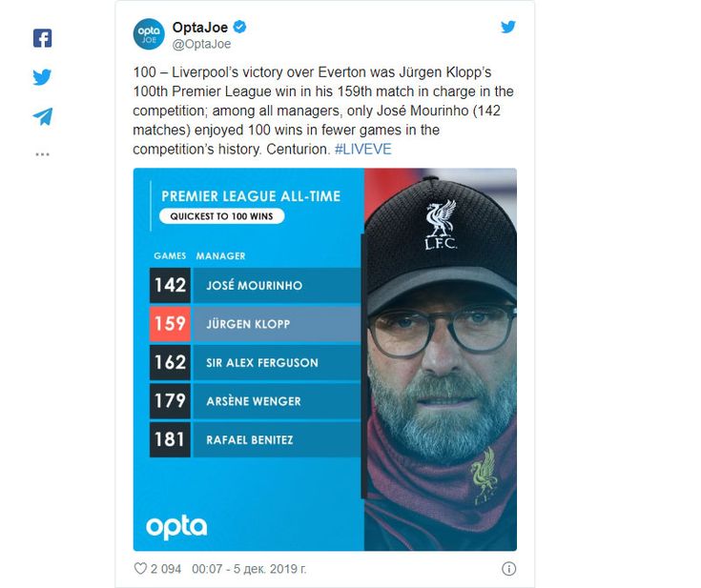Open the @OptaJoe handle link
The width and height of the screenshot is (701, 588).
[201, 44]
